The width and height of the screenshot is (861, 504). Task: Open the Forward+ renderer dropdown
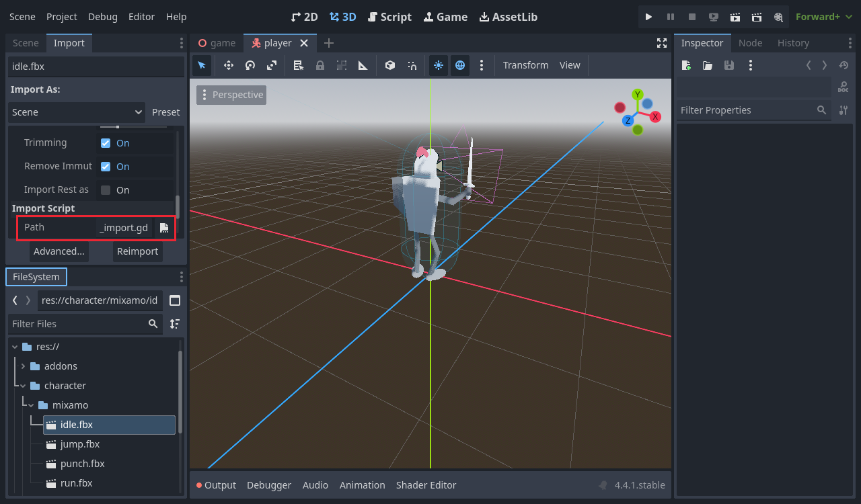(824, 17)
